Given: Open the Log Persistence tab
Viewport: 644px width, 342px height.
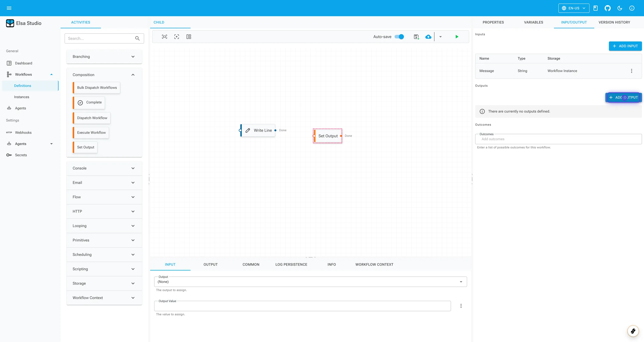Looking at the screenshot, I should (291, 264).
